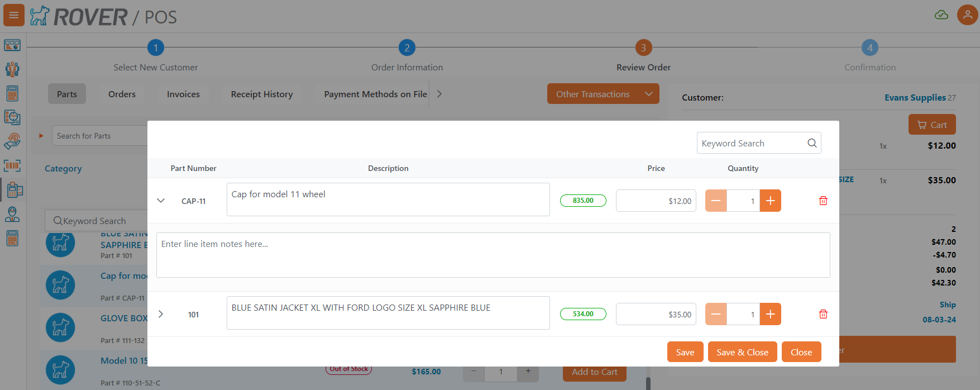
Task: Click the line item notes field
Action: pyautogui.click(x=493, y=255)
